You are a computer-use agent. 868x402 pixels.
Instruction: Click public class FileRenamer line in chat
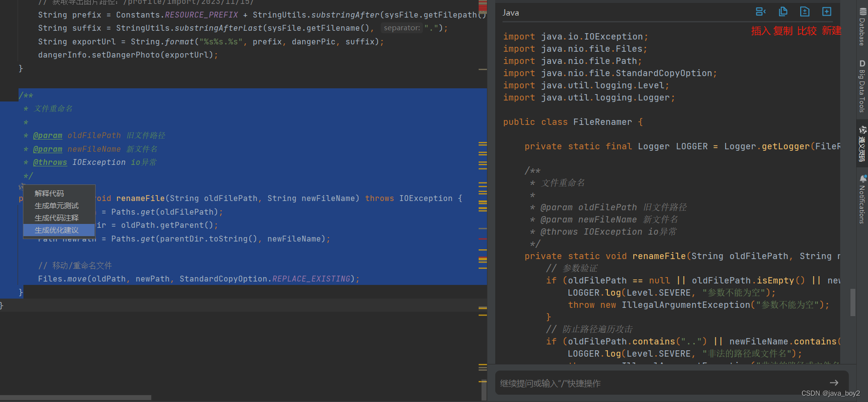573,122
